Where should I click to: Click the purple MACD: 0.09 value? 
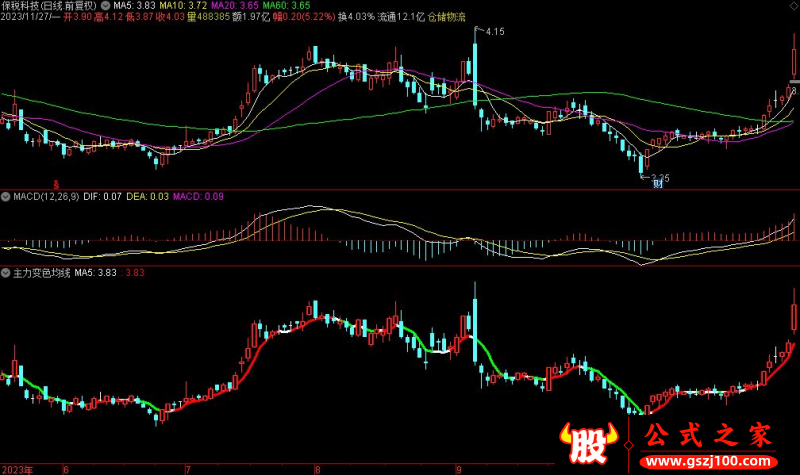[198, 196]
